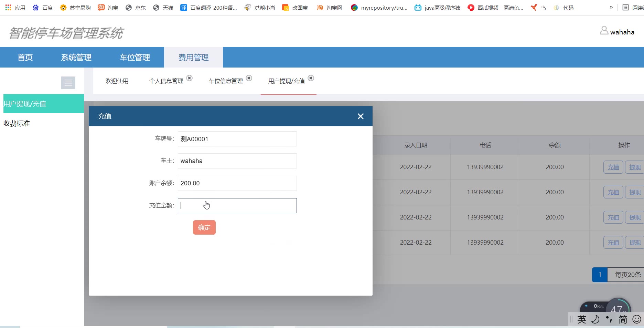Open the 苏宁易购 bookmark

[75, 8]
